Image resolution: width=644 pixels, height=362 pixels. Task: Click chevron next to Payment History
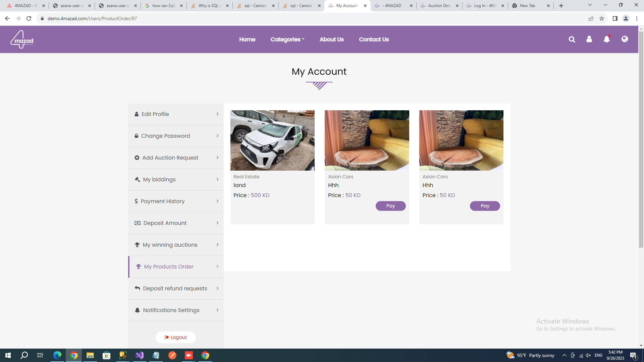point(217,201)
